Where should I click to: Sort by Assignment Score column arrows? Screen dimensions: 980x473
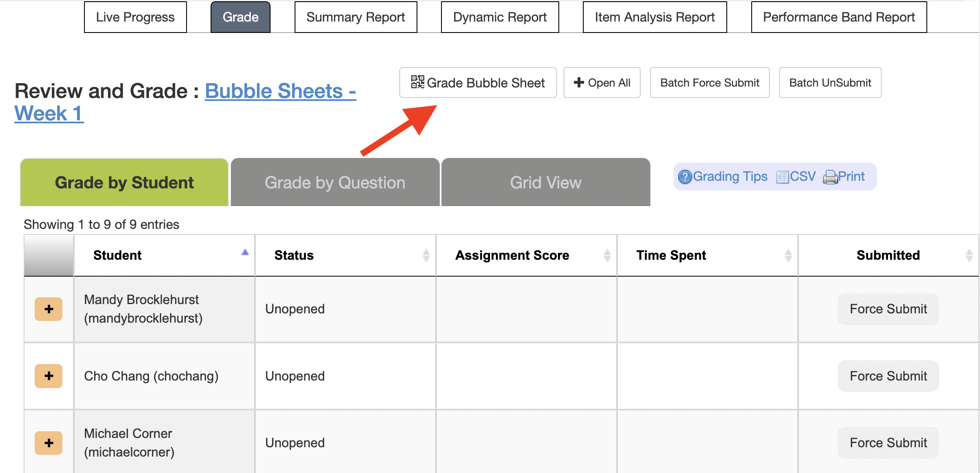pos(607,255)
